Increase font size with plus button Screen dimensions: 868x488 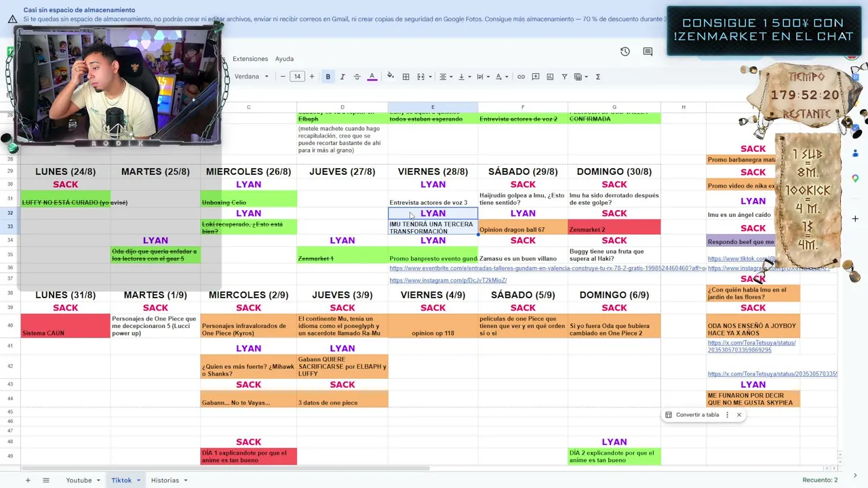coord(312,77)
